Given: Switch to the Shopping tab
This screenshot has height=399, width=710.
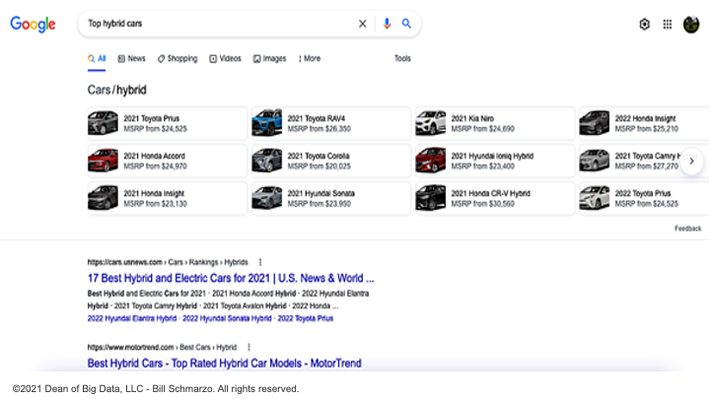Looking at the screenshot, I should [178, 58].
